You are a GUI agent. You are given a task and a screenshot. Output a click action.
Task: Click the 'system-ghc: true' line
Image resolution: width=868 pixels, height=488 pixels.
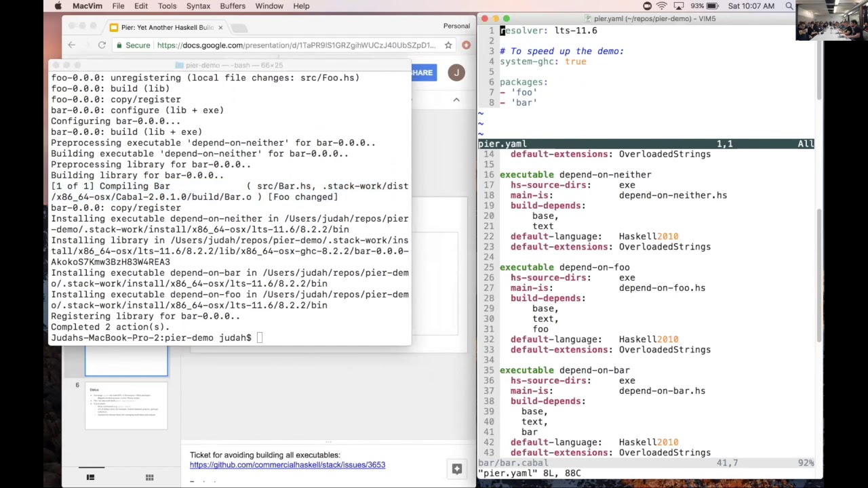coord(543,61)
